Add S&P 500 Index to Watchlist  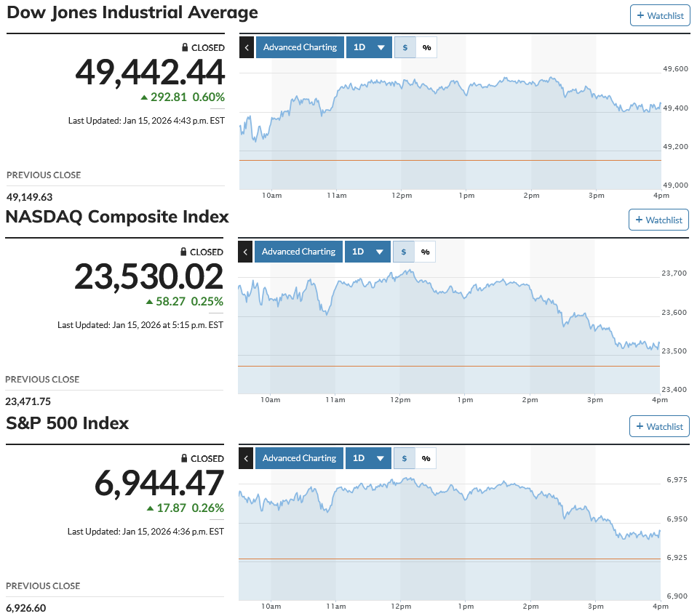(x=658, y=426)
